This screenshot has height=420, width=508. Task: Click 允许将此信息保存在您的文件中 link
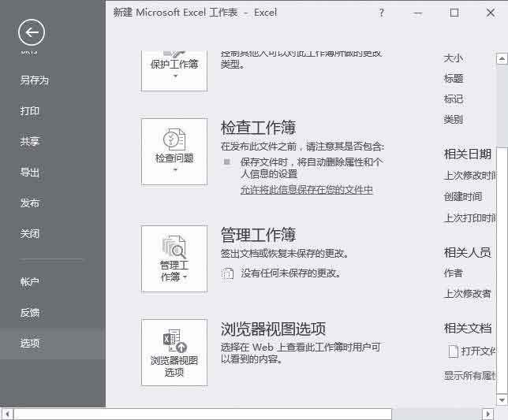[x=306, y=190]
